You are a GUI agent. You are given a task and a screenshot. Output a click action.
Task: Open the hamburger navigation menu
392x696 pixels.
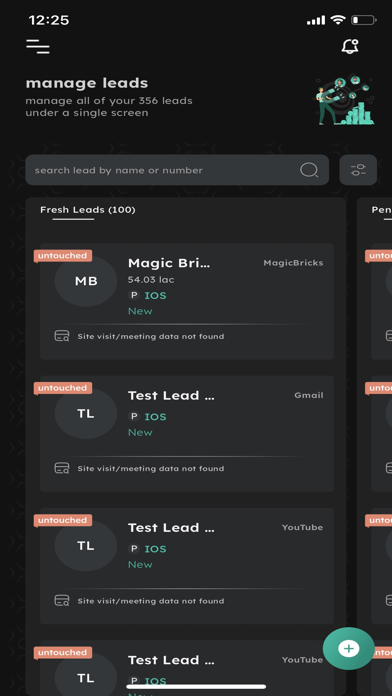38,46
